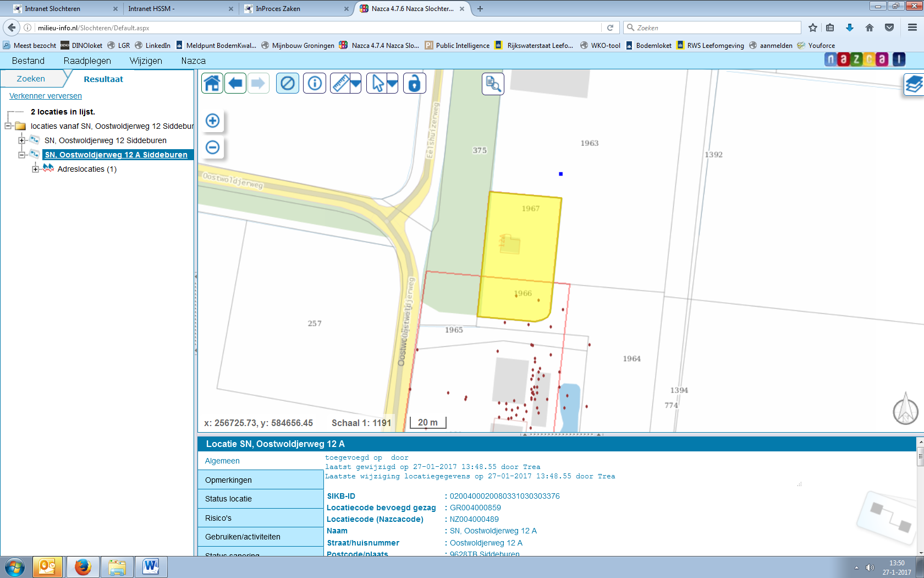Viewport: 924px width, 578px height.
Task: Zoom in with the plus button
Action: point(213,121)
